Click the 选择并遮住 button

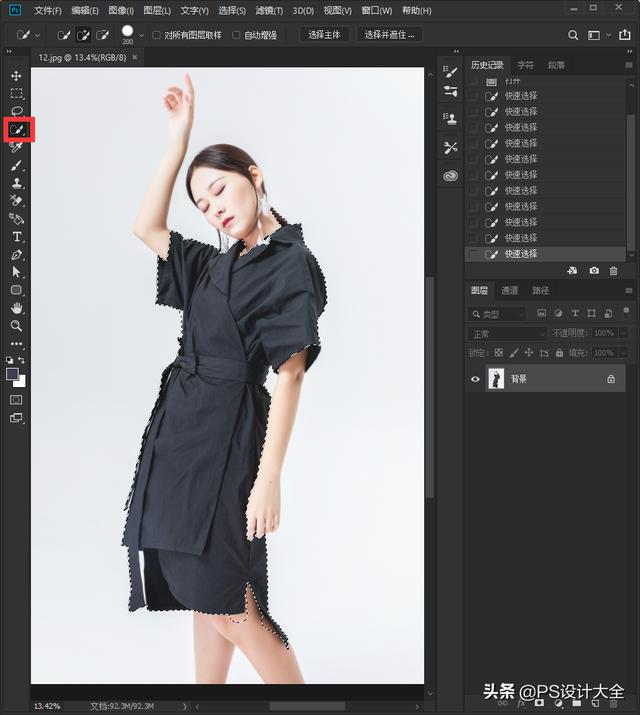(389, 35)
